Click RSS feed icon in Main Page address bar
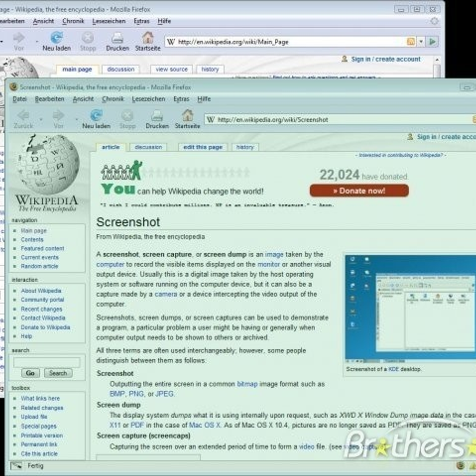 tap(411, 42)
